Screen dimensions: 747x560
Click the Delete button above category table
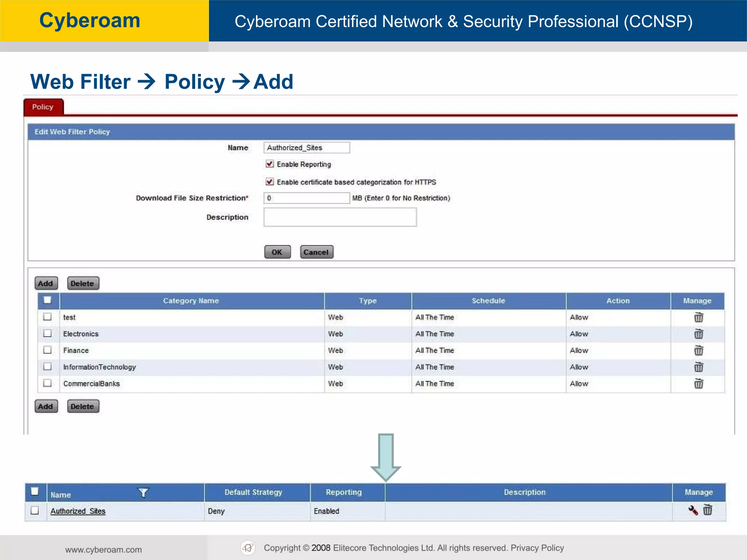click(x=83, y=283)
